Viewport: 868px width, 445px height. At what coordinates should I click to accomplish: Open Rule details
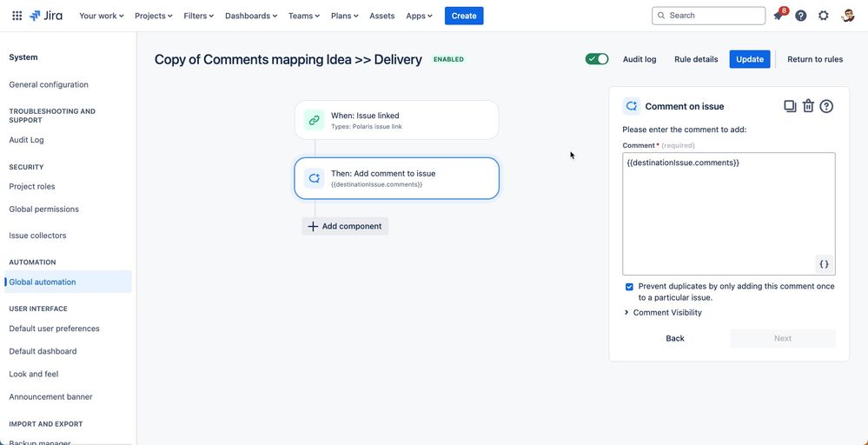[696, 59]
